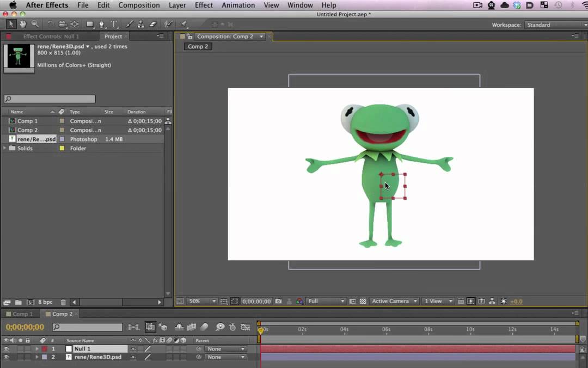Click the yellow 0;00;00;00 timeline timecode
The width and height of the screenshot is (588, 368).
24,327
